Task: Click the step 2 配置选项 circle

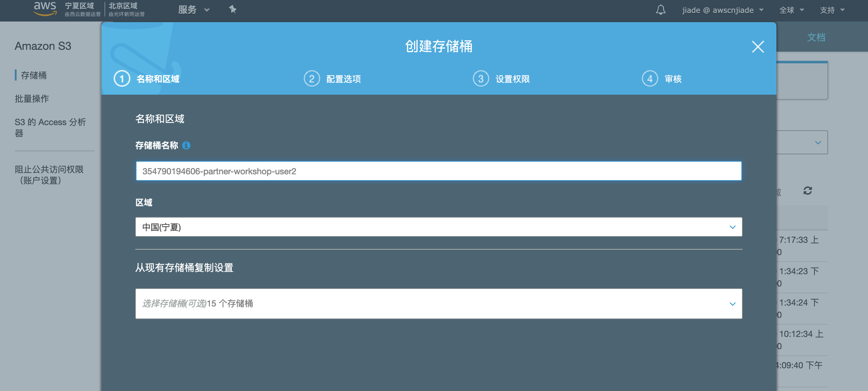Action: pos(312,78)
